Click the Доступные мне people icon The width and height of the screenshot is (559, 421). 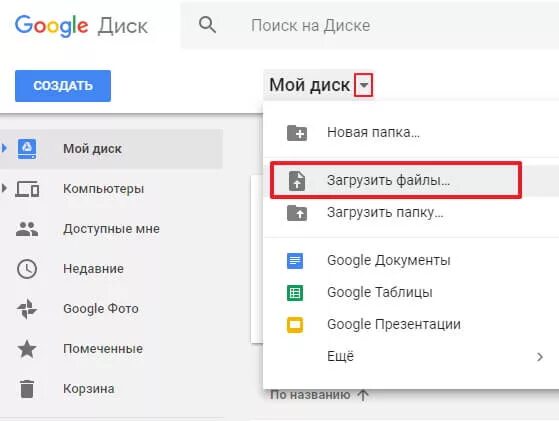pyautogui.click(x=27, y=229)
